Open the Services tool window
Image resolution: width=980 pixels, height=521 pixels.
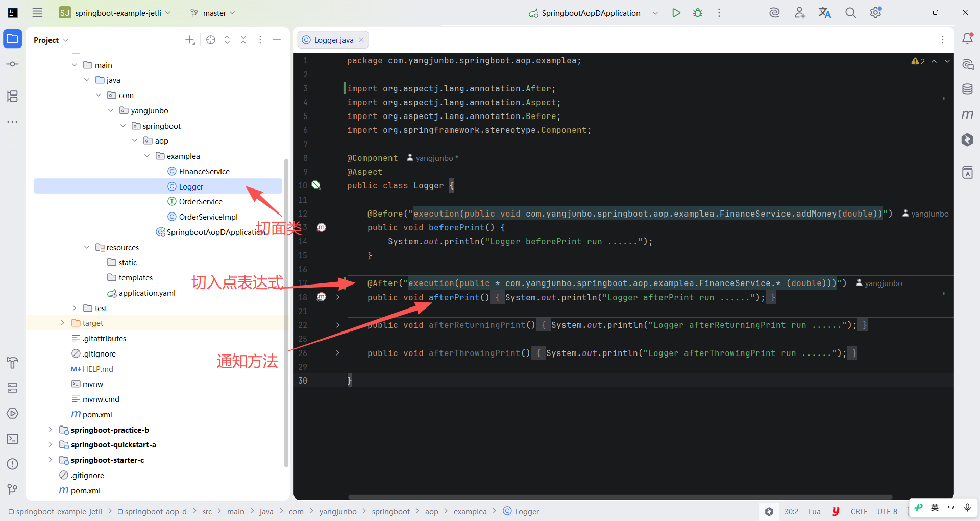[x=13, y=388]
